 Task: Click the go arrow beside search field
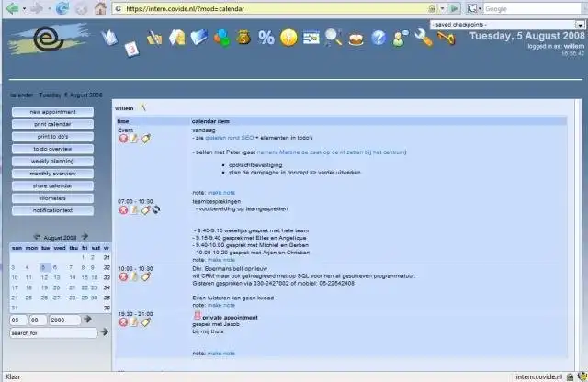tap(104, 331)
